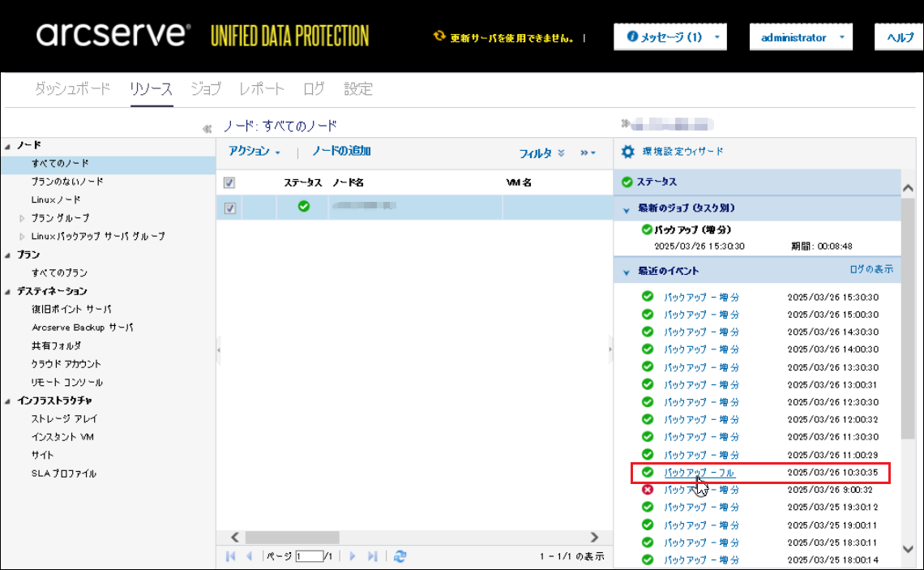Select SLA プロファイル in the tree
Viewport: 924px width, 570px height.
[x=64, y=474]
